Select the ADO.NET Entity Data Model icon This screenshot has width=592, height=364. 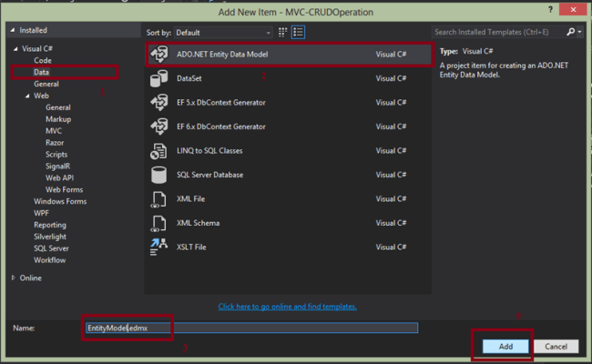tap(158, 55)
